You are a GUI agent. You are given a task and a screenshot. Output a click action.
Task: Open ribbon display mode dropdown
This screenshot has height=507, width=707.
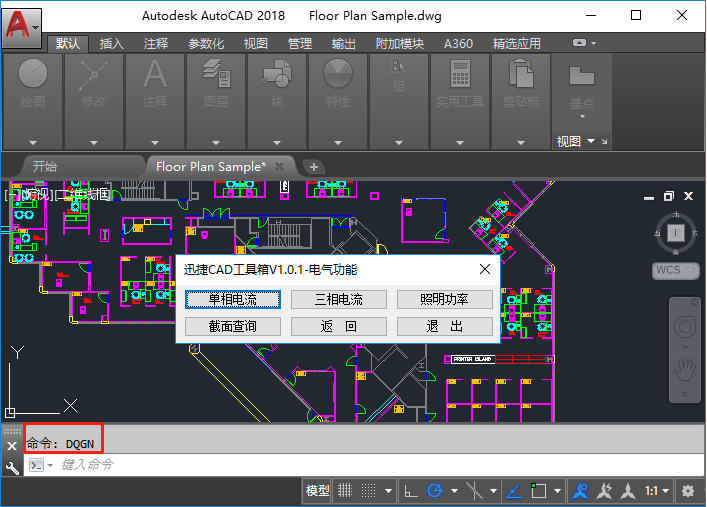click(x=593, y=43)
